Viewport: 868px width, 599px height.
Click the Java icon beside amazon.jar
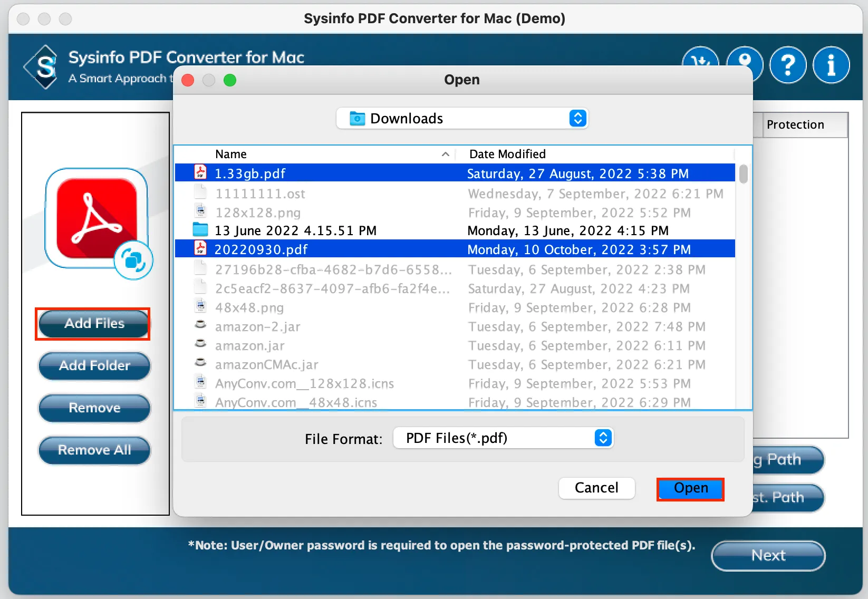pyautogui.click(x=200, y=343)
